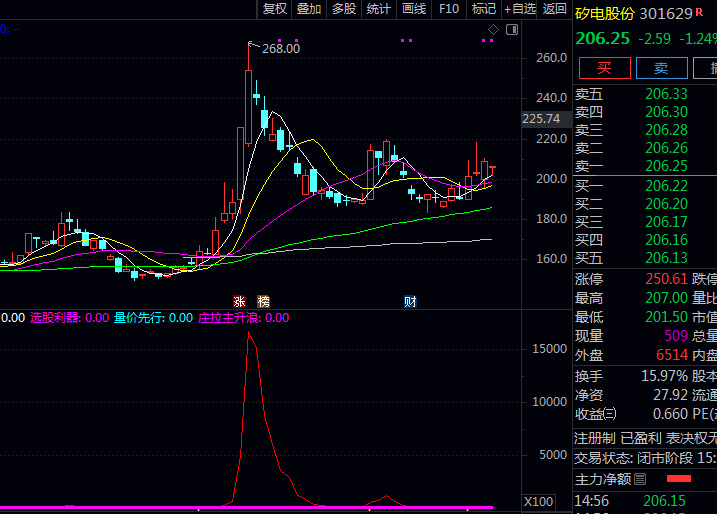Click stock name 矽电股份

605,14
